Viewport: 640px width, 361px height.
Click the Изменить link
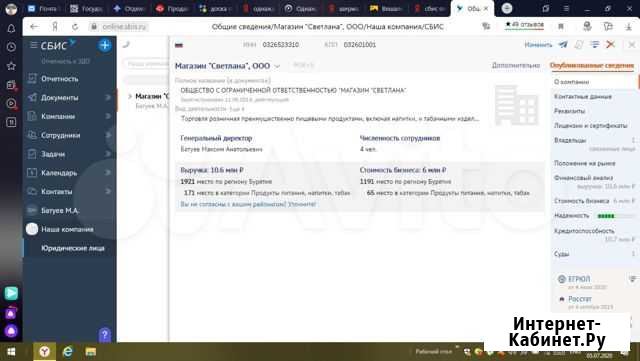538,45
